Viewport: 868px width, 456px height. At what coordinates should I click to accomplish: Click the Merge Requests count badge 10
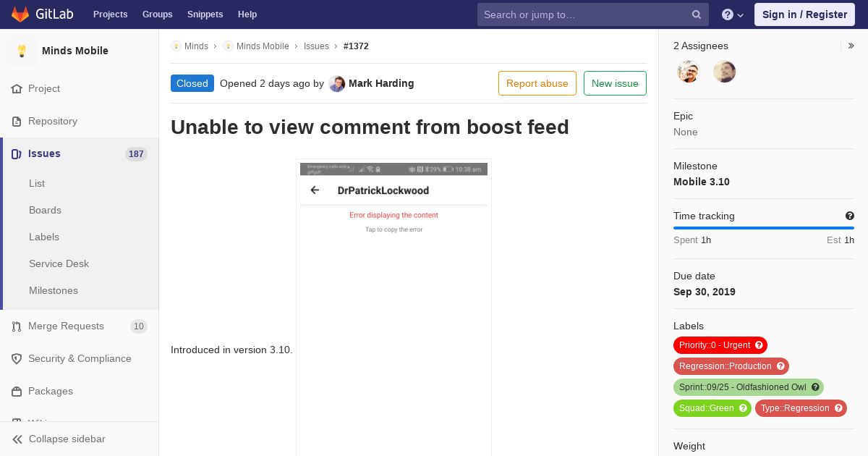tap(139, 326)
